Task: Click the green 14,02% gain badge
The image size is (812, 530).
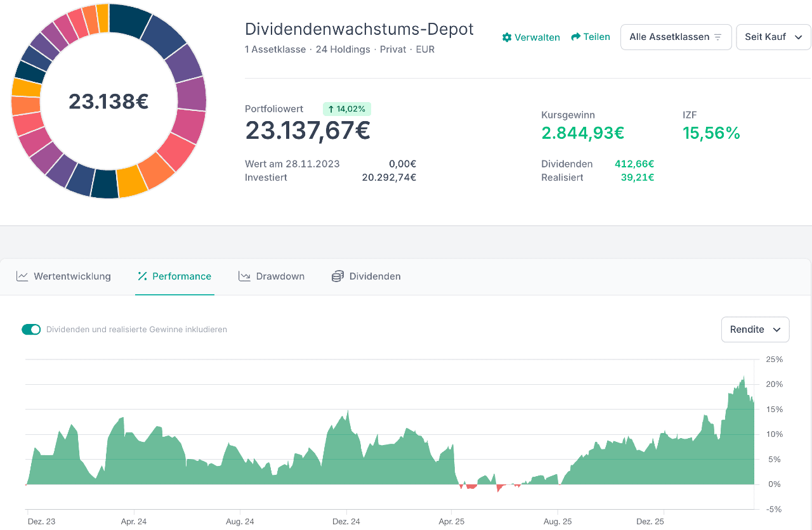Action: (346, 109)
